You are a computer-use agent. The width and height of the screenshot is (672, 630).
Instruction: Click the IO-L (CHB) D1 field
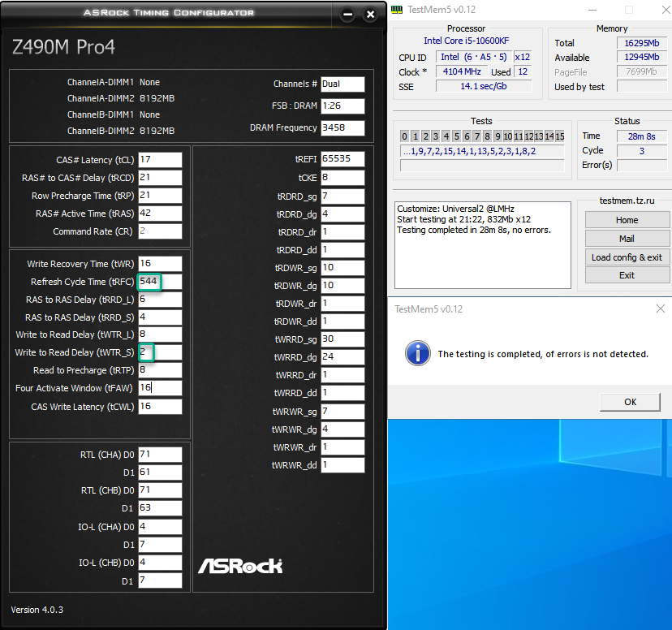tap(160, 580)
